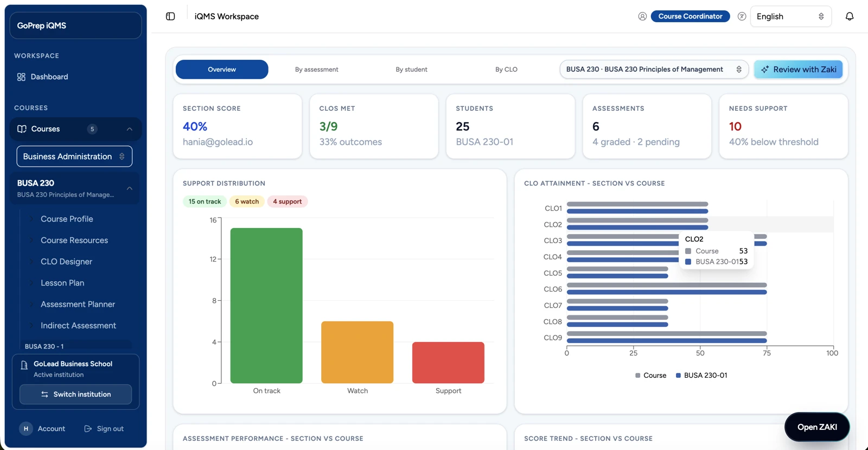
Task: Toggle the Course series in the chart legend
Action: [650, 376]
